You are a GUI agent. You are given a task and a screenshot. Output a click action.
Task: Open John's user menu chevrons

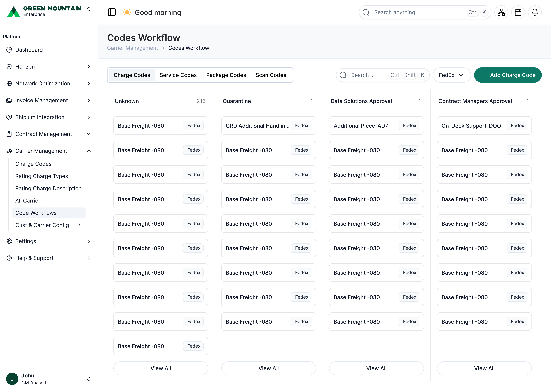pos(89,379)
